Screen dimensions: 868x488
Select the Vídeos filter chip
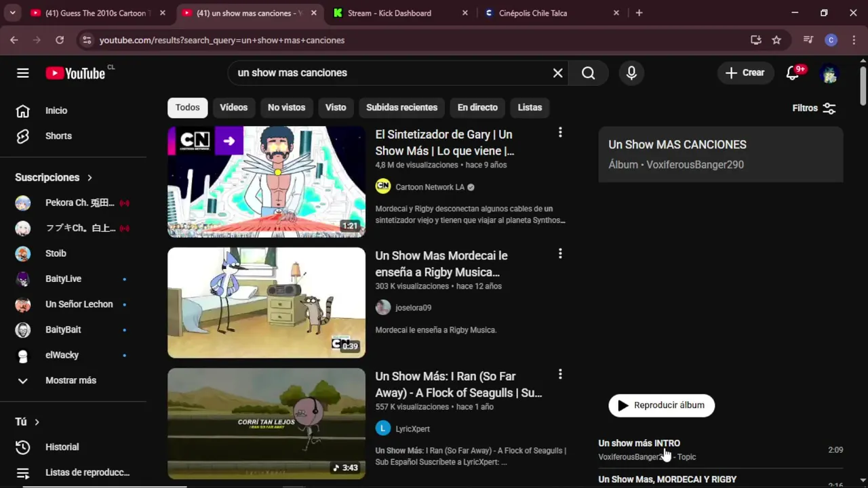(x=233, y=107)
